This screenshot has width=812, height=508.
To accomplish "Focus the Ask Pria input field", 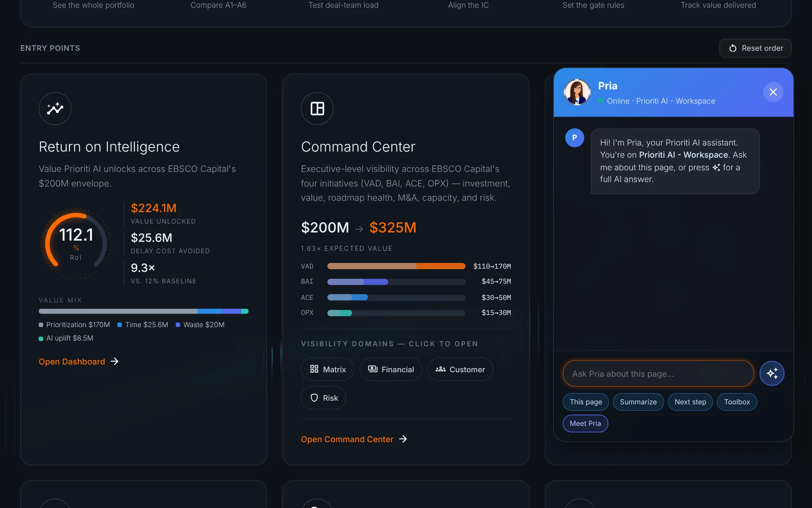I will [x=658, y=373].
